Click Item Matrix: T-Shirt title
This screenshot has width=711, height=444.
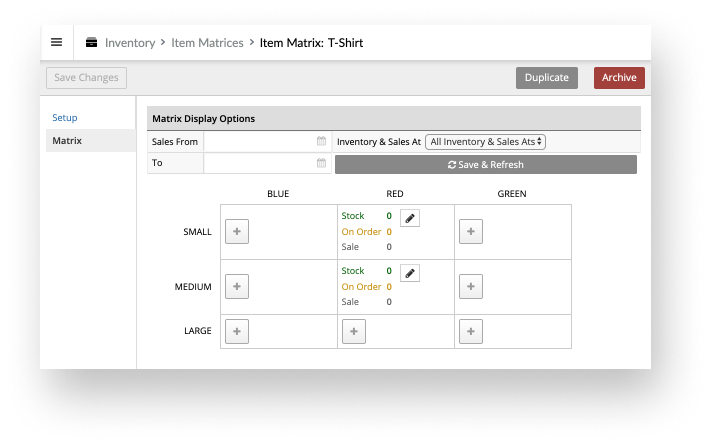point(312,43)
